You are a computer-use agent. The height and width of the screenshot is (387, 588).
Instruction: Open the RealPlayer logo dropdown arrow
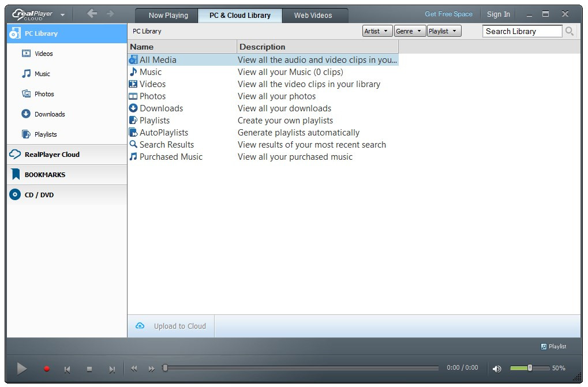pyautogui.click(x=63, y=15)
